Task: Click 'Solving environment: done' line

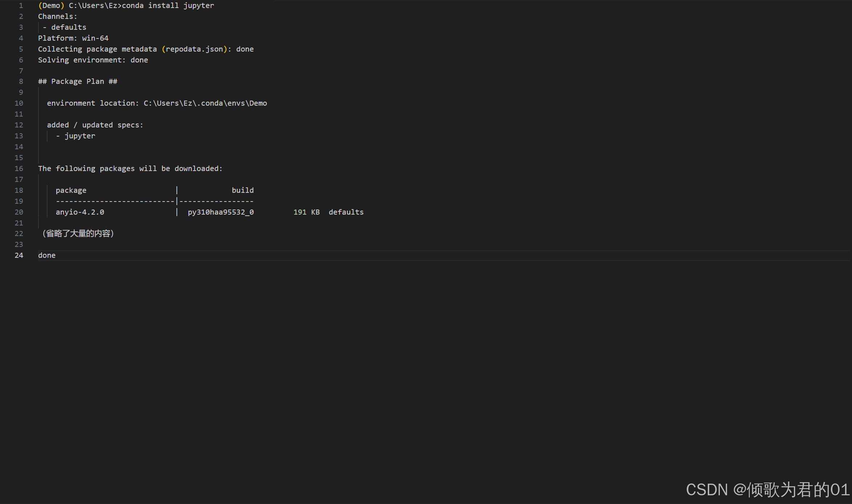Action: click(x=93, y=60)
